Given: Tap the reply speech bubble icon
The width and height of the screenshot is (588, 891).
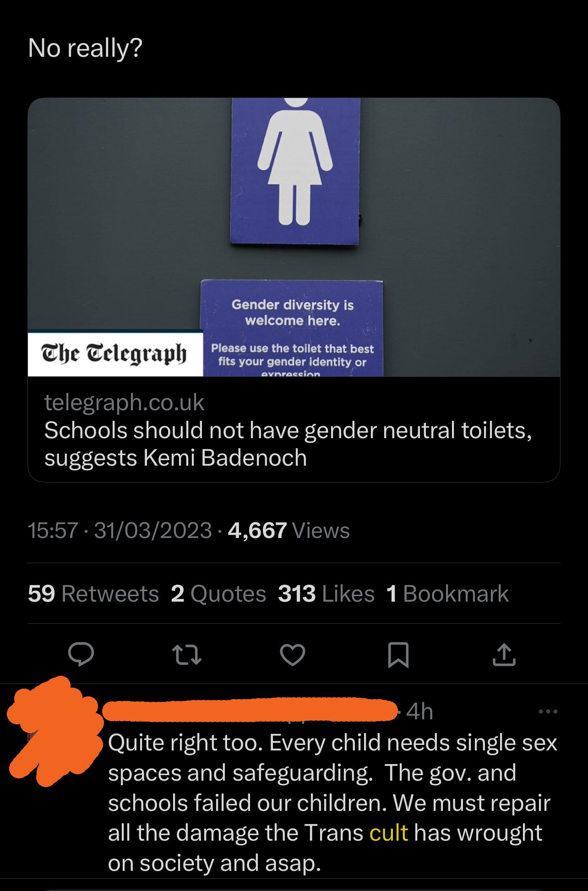Looking at the screenshot, I should point(81,654).
